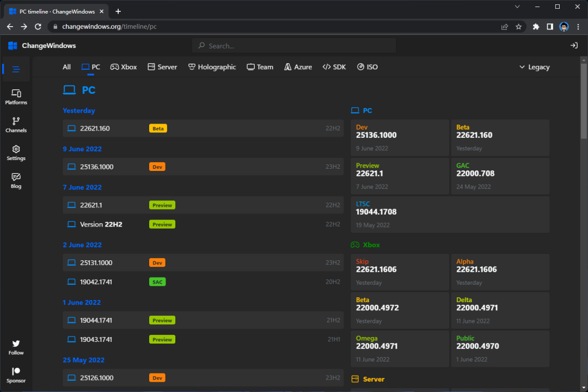The height and width of the screenshot is (392, 588).
Task: View the site lock info icon
Action: [56, 27]
